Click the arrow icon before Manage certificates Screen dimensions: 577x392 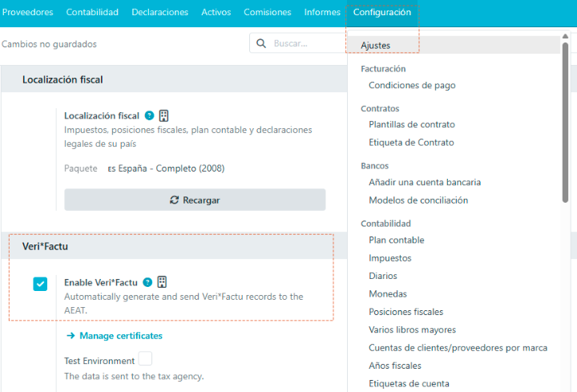(71, 336)
